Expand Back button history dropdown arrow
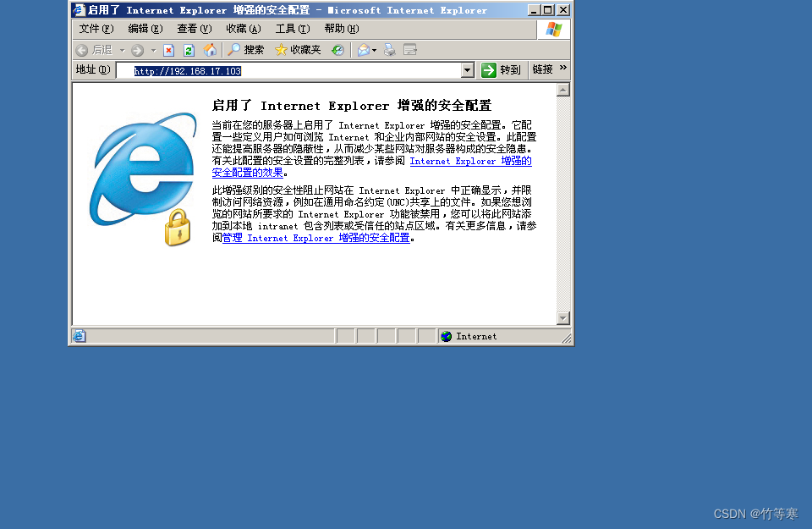The image size is (812, 529). click(x=122, y=50)
